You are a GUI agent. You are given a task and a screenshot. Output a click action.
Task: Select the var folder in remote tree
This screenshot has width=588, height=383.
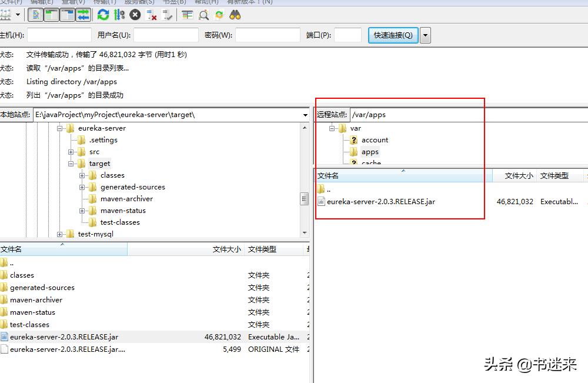pyautogui.click(x=356, y=128)
